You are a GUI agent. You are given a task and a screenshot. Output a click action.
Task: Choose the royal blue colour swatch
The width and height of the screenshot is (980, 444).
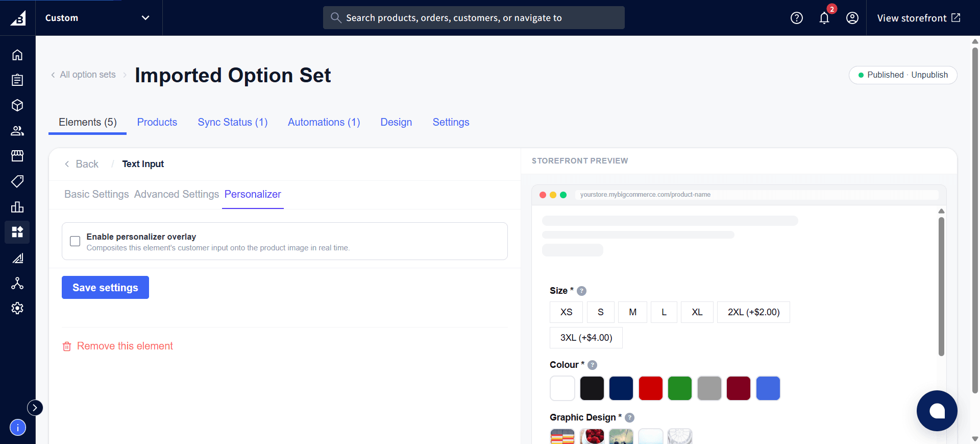click(x=768, y=388)
